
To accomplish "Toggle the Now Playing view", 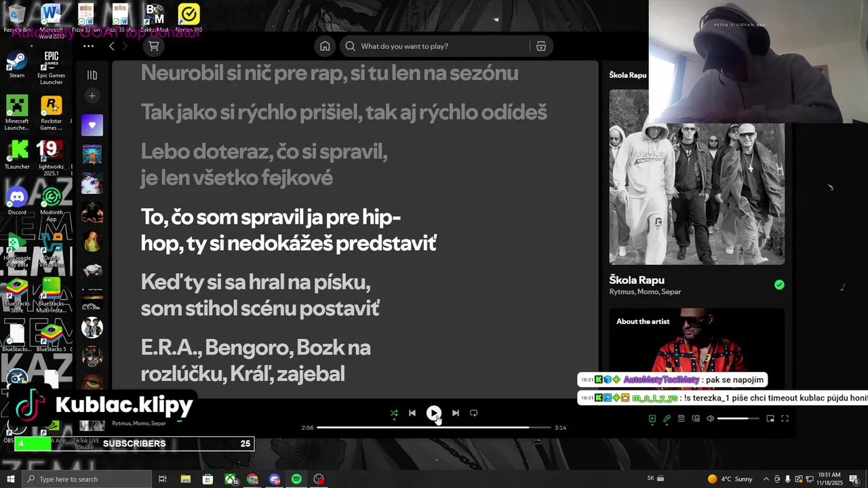I will tap(652, 418).
